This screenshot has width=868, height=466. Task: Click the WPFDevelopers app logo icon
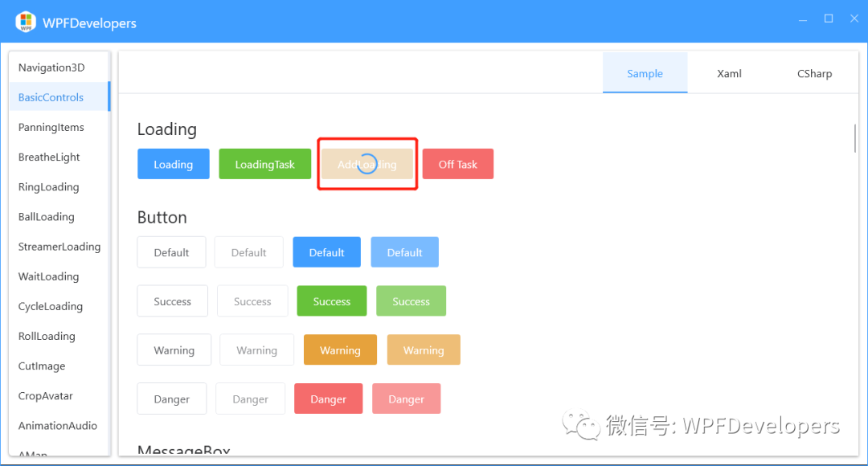tap(24, 22)
